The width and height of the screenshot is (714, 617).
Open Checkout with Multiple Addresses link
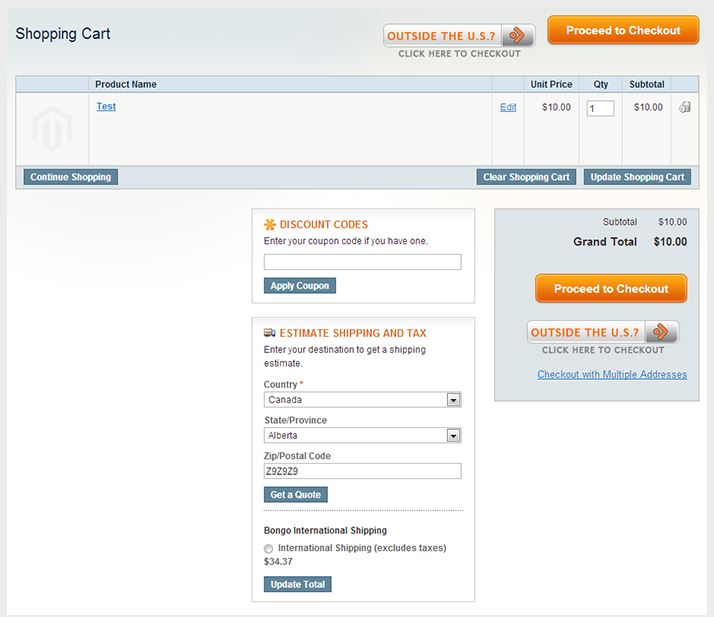(x=612, y=375)
